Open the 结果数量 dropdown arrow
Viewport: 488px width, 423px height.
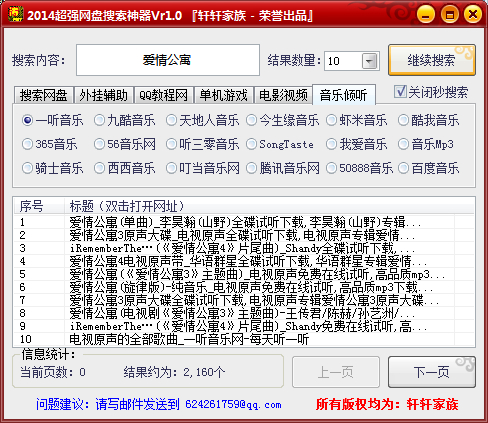click(x=369, y=61)
